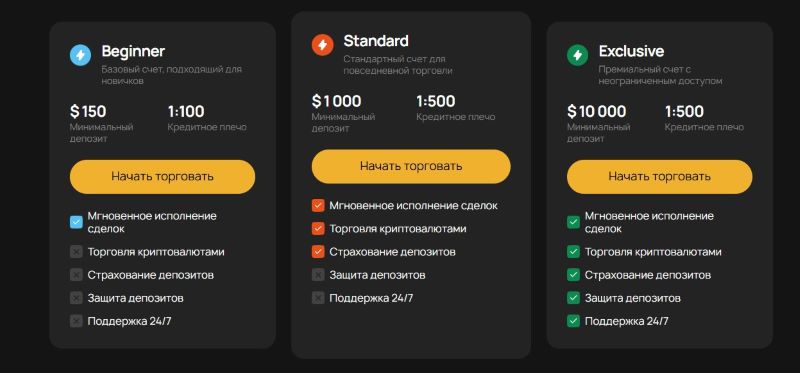Click Standard's 'Начать торговать' button
The image size is (800, 373).
coord(411,166)
